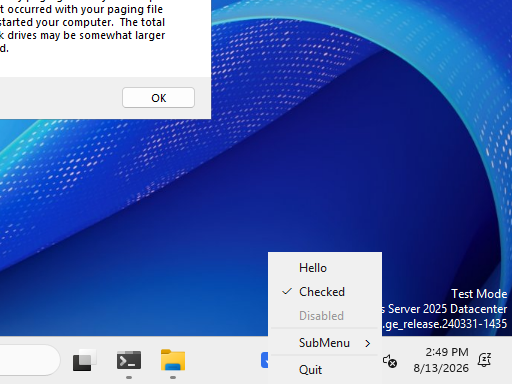
Task: Toggle the Checked menu item
Action: pos(325,292)
